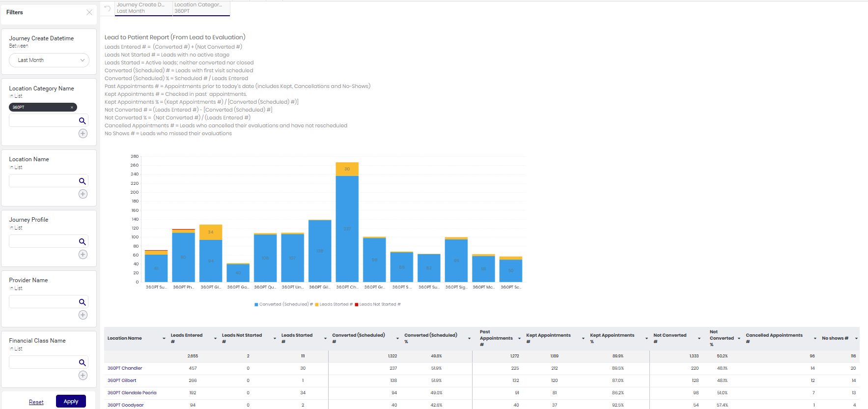Image resolution: width=868 pixels, height=409 pixels.
Task: Open Converted (Scheduled) % column menu arrow
Action: [469, 338]
